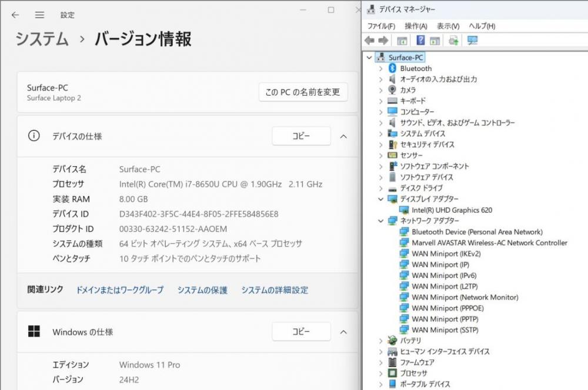The image size is (588, 390).
Task: Click the disk drive category icon
Action: tap(392, 189)
